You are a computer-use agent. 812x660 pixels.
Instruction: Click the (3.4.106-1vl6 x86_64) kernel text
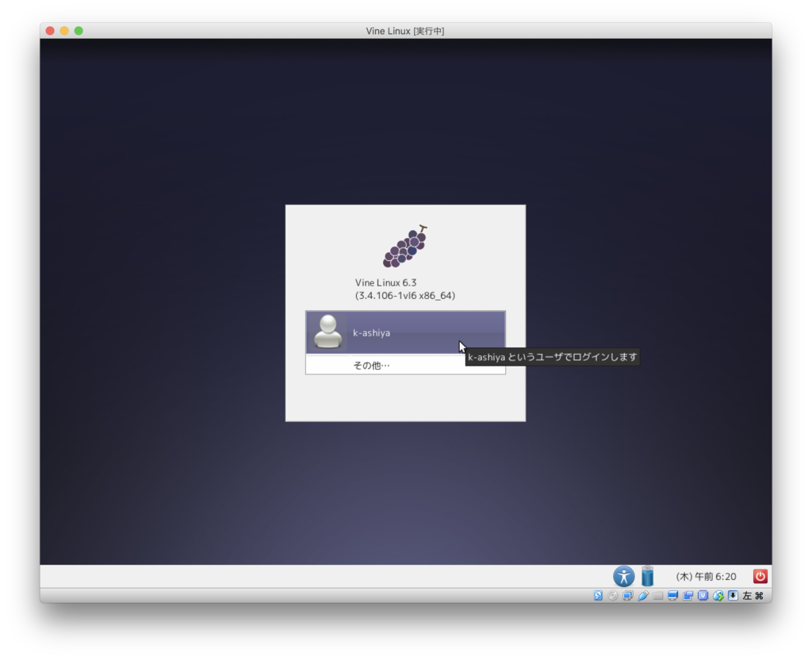[x=405, y=295]
